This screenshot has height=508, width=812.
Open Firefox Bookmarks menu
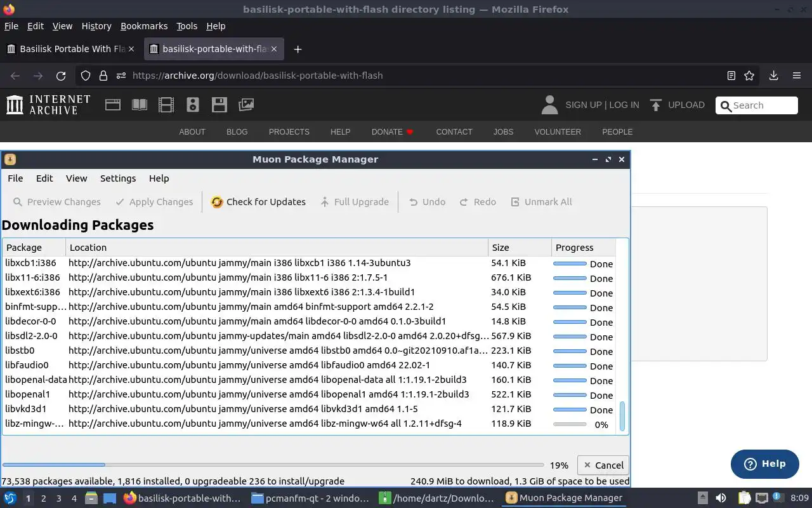tap(144, 26)
